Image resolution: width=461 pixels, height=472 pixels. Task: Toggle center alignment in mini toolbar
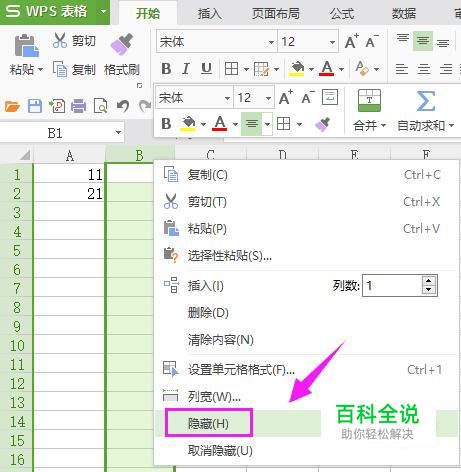pos(252,124)
